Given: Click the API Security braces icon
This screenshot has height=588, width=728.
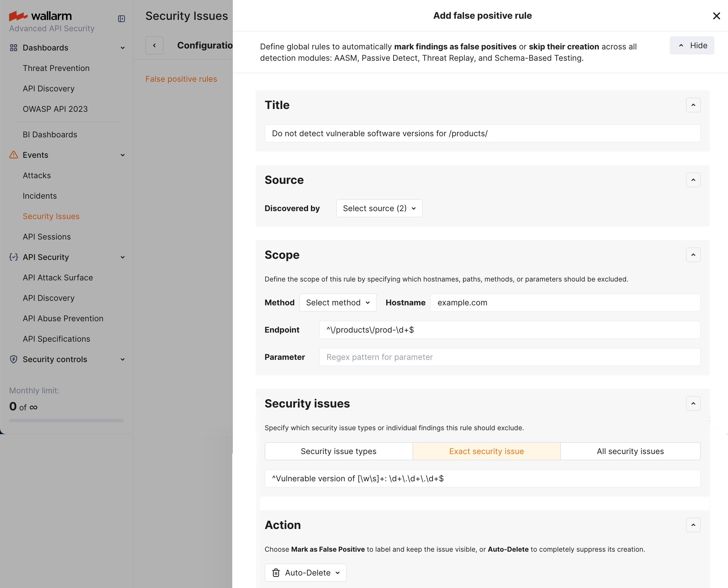Looking at the screenshot, I should pos(14,257).
